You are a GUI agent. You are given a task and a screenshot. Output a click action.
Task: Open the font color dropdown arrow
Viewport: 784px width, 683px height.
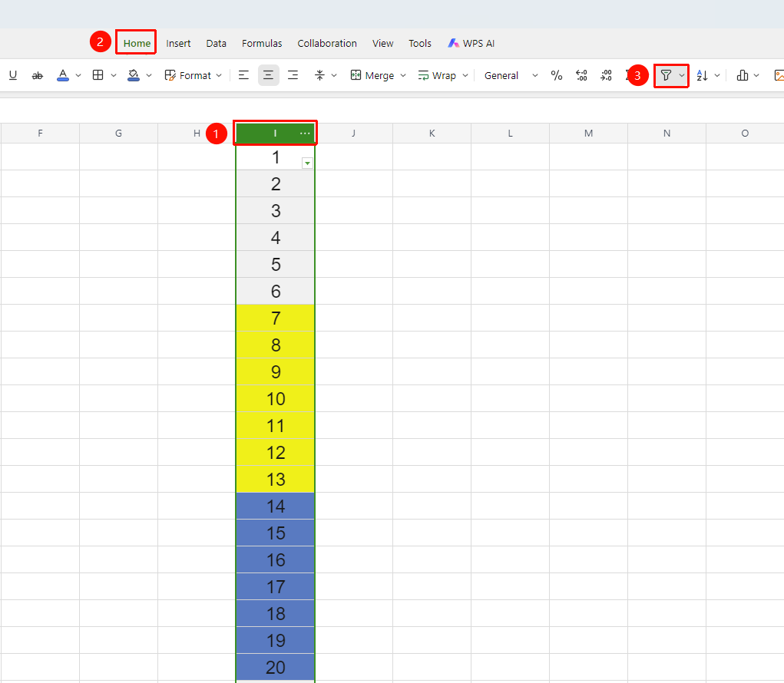[x=78, y=75]
